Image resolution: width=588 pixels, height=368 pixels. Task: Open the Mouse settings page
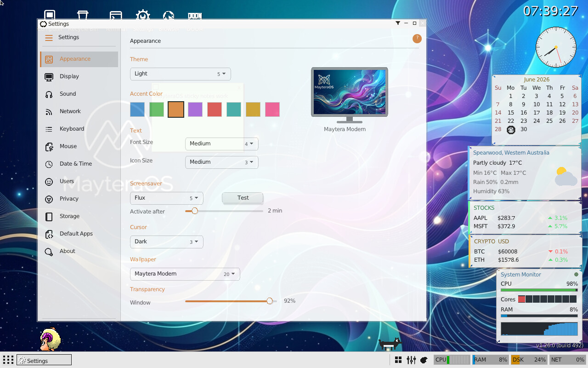79,146
